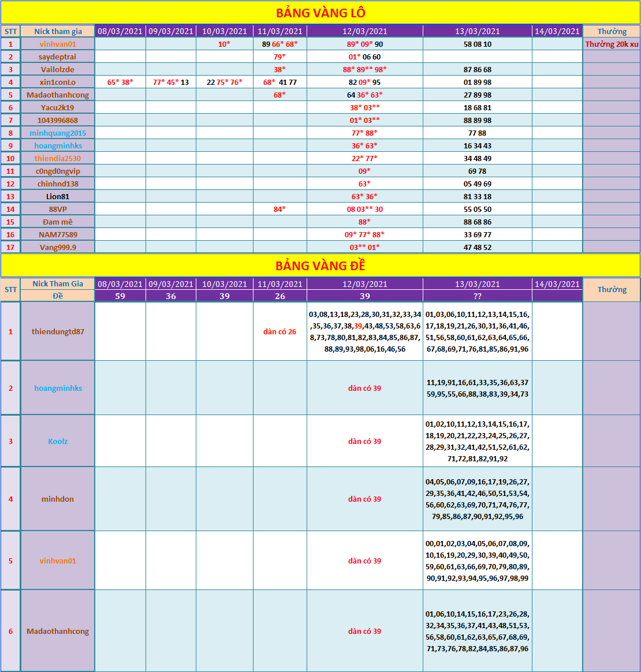Select the '22 75* 76*' cell
This screenshot has width=641, height=672.
coord(224,83)
